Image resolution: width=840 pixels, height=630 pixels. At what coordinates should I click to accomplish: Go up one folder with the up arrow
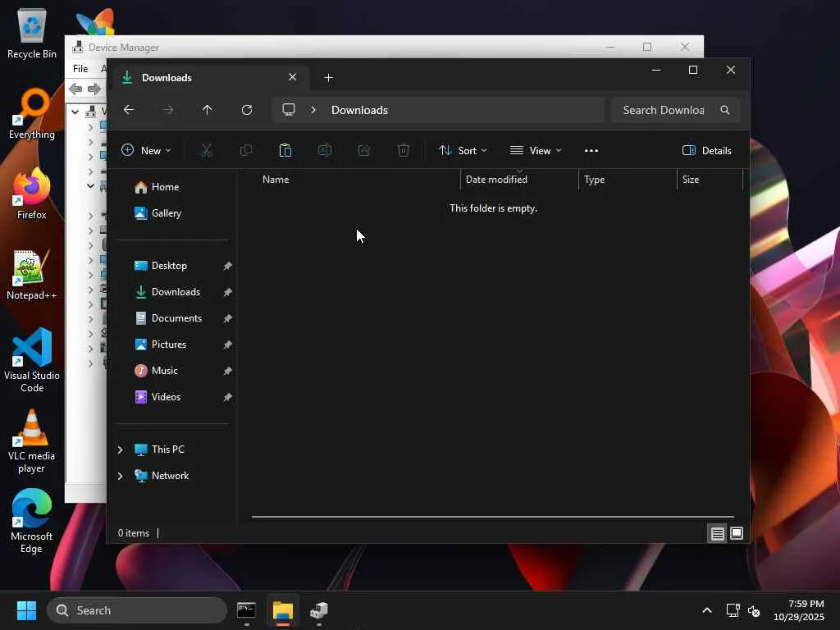[x=208, y=110]
